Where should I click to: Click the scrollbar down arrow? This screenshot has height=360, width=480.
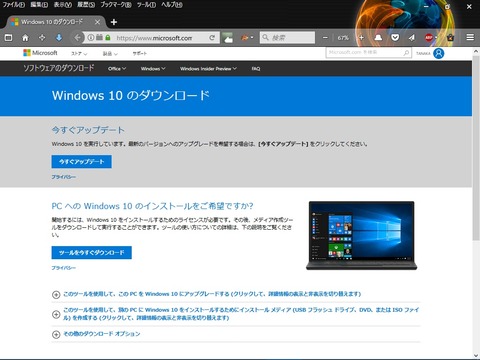click(476, 356)
